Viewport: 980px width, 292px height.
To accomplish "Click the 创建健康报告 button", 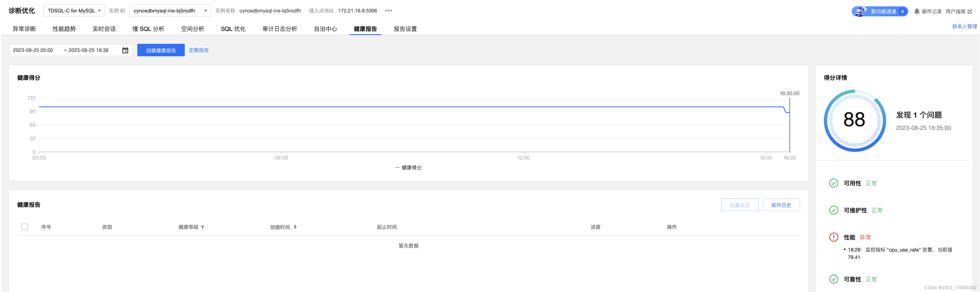I will tap(161, 50).
